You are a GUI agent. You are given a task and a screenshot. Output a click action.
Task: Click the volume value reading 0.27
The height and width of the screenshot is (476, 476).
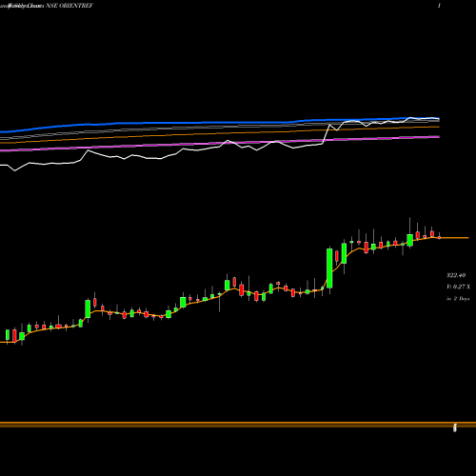tap(459, 287)
